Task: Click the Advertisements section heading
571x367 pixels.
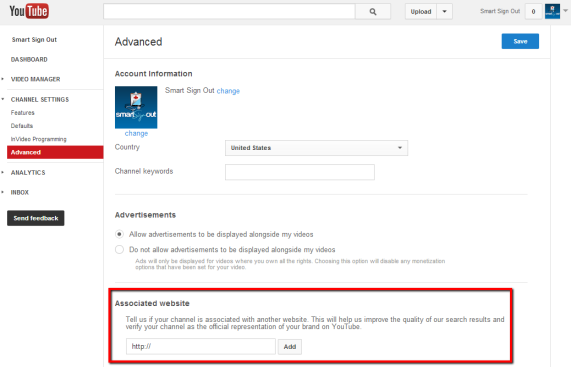Action: (x=145, y=215)
